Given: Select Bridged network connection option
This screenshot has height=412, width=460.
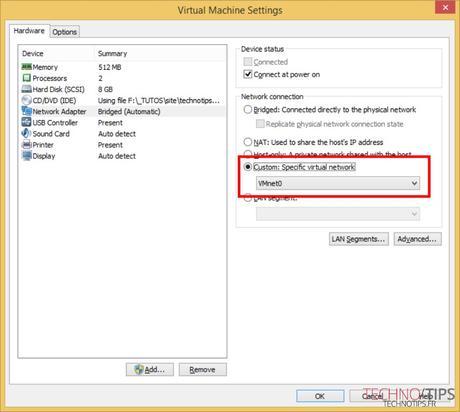Looking at the screenshot, I should [248, 109].
